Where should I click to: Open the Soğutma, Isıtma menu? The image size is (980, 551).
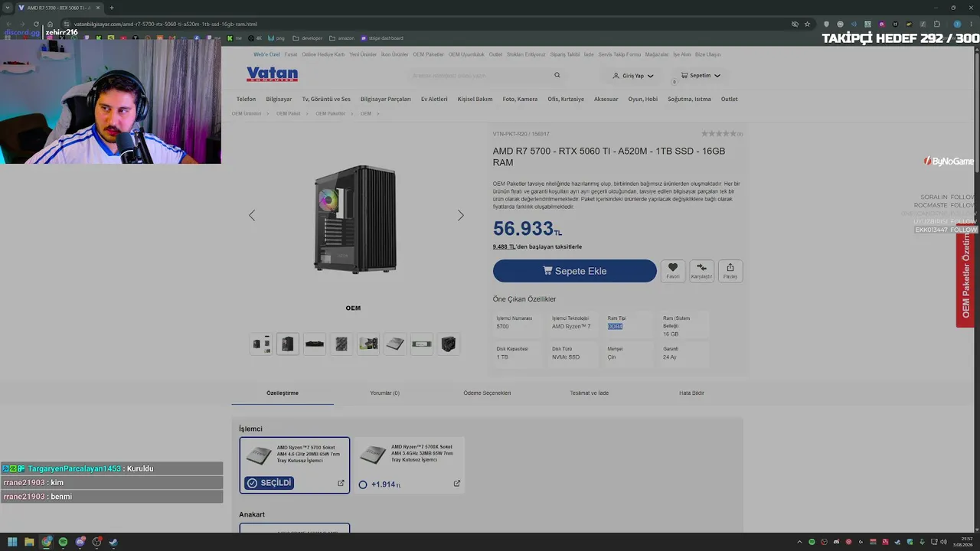pyautogui.click(x=689, y=99)
